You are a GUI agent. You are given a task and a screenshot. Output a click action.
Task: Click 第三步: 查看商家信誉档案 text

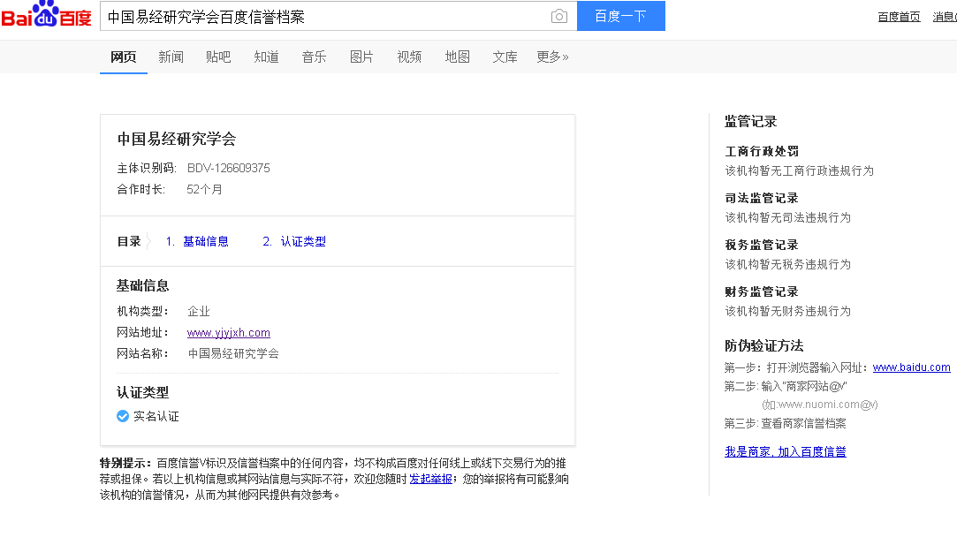pyautogui.click(x=786, y=423)
